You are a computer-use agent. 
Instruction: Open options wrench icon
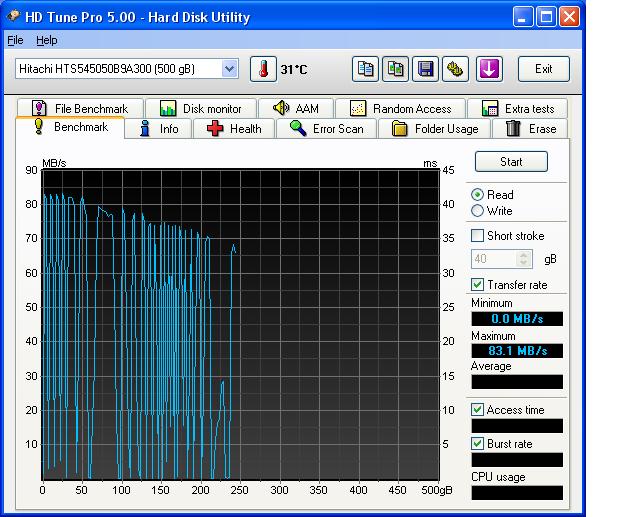455,69
